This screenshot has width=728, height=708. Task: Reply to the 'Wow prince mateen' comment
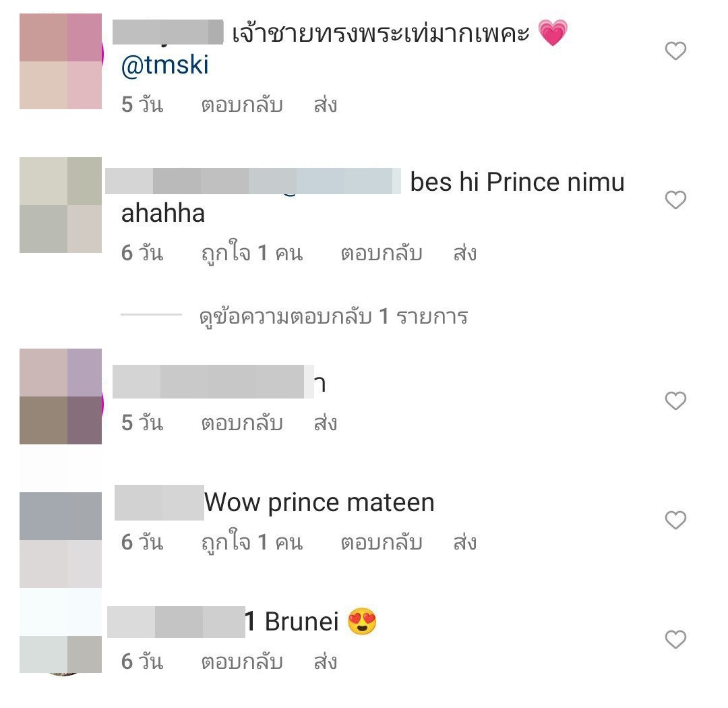click(x=381, y=543)
